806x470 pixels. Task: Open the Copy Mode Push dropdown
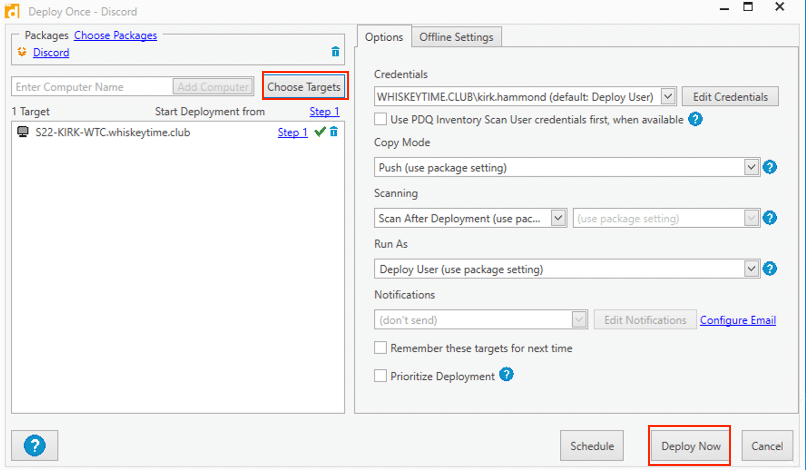(x=567, y=167)
